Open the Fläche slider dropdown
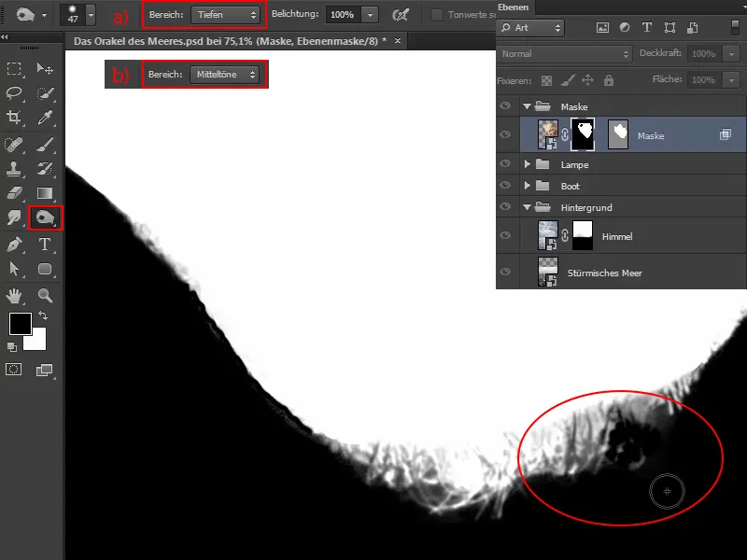This screenshot has height=560, width=747. tap(731, 80)
